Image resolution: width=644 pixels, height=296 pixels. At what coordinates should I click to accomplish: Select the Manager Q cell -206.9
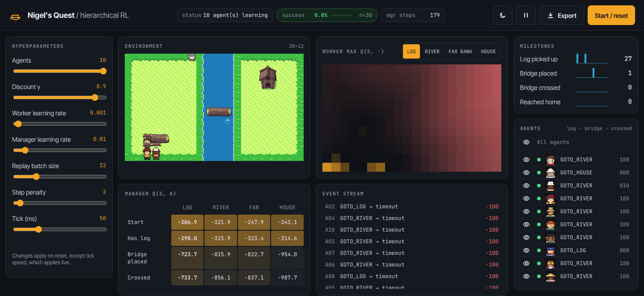click(x=187, y=222)
